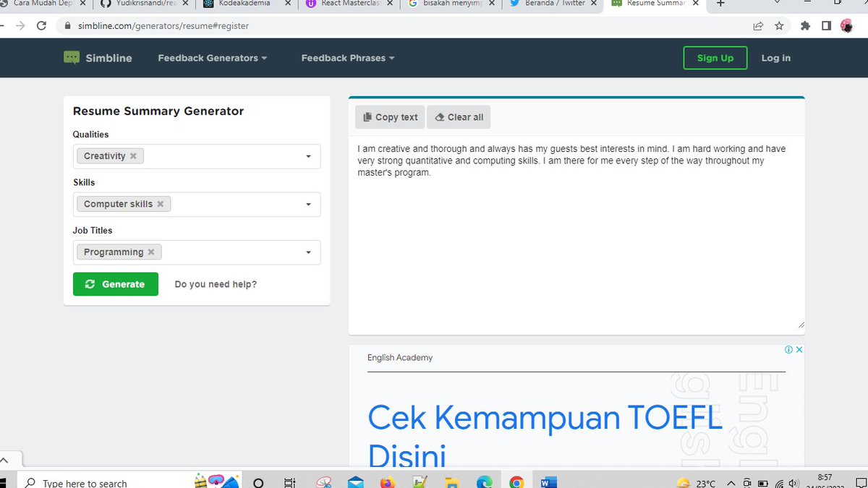Click the battery tray icon
Viewport: 868px width, 488px height.
(763, 483)
